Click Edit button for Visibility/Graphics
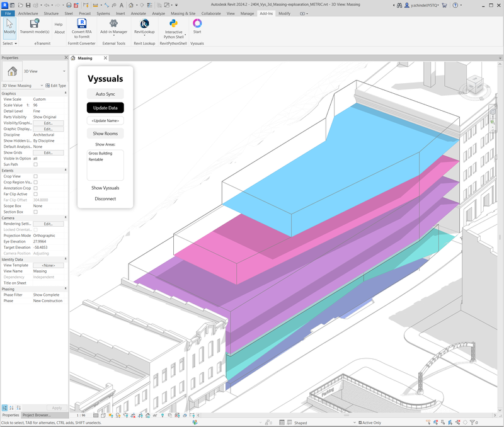The height and width of the screenshot is (427, 504). (49, 123)
